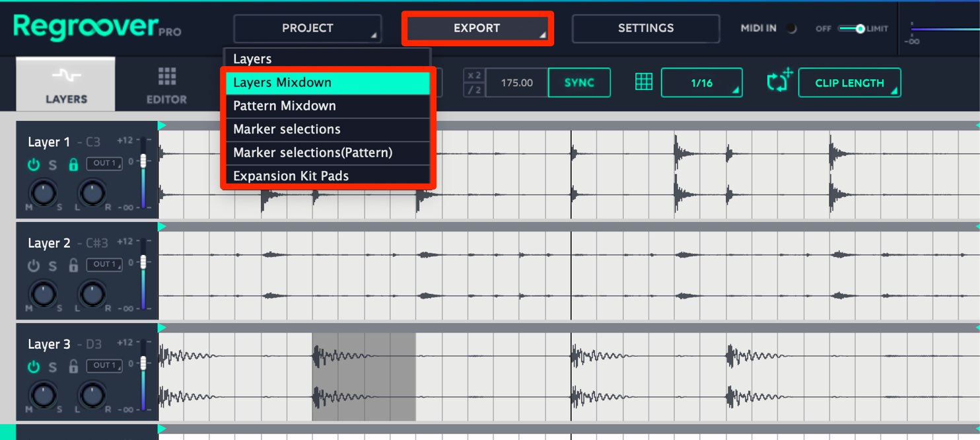This screenshot has width=980, height=440.
Task: Choose Marker selections(Pattern) export option
Action: 327,153
